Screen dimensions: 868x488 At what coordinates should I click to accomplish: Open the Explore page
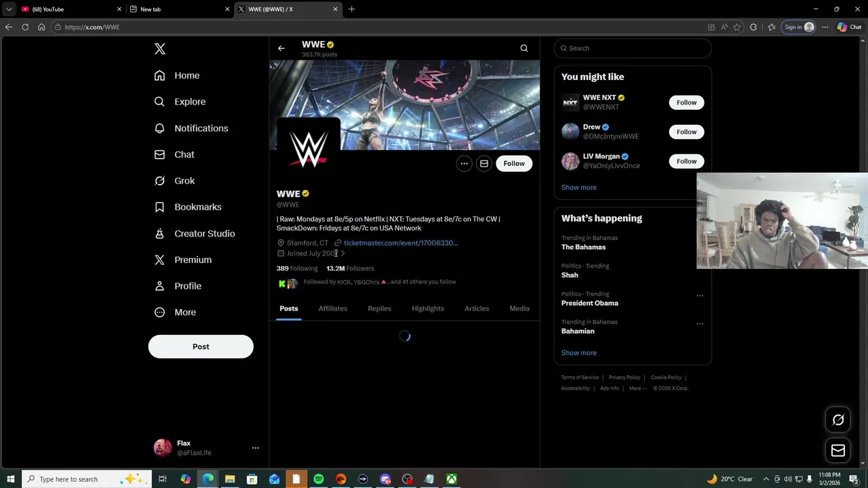pos(180,102)
